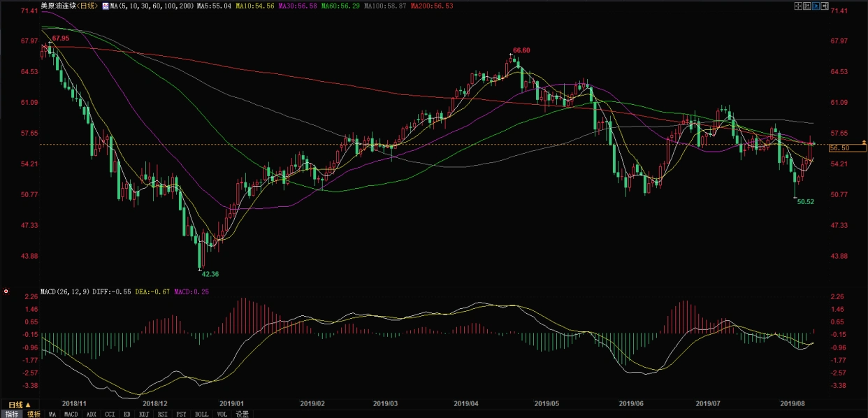868x418 pixels.
Task: Click the red circle icon beside MACD label
Action: click(x=6, y=291)
